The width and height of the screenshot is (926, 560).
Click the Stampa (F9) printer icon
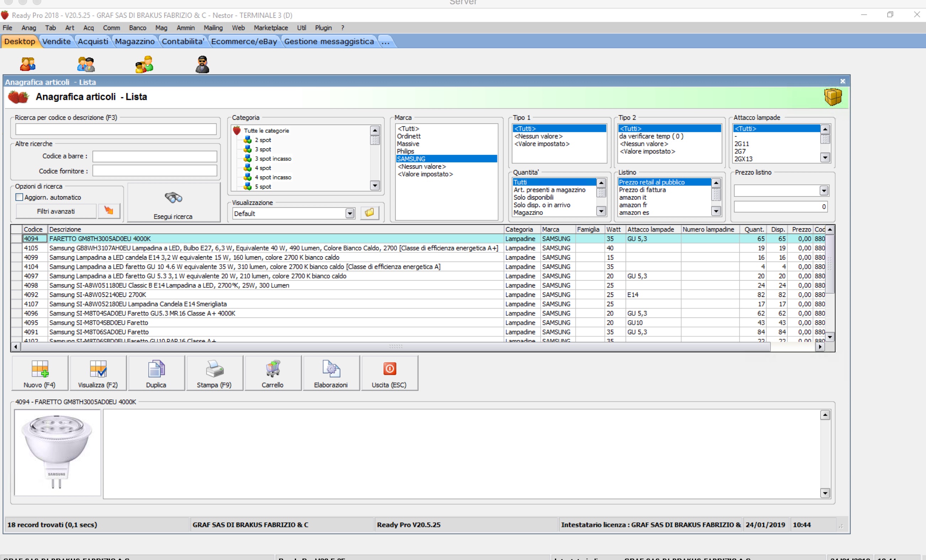tap(214, 369)
